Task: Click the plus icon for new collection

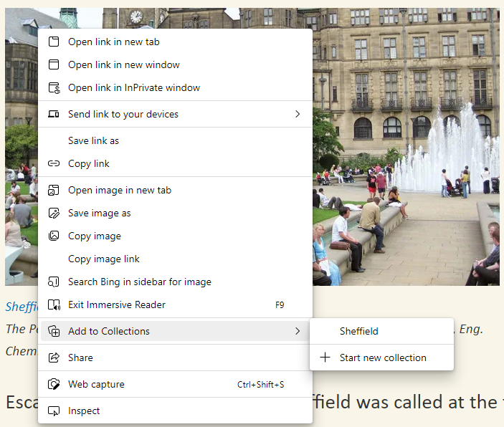Action: pos(325,358)
